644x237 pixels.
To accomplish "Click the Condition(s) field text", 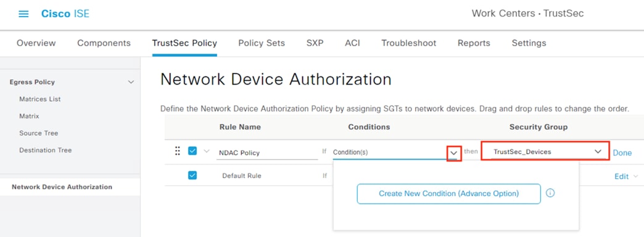I will [x=350, y=152].
